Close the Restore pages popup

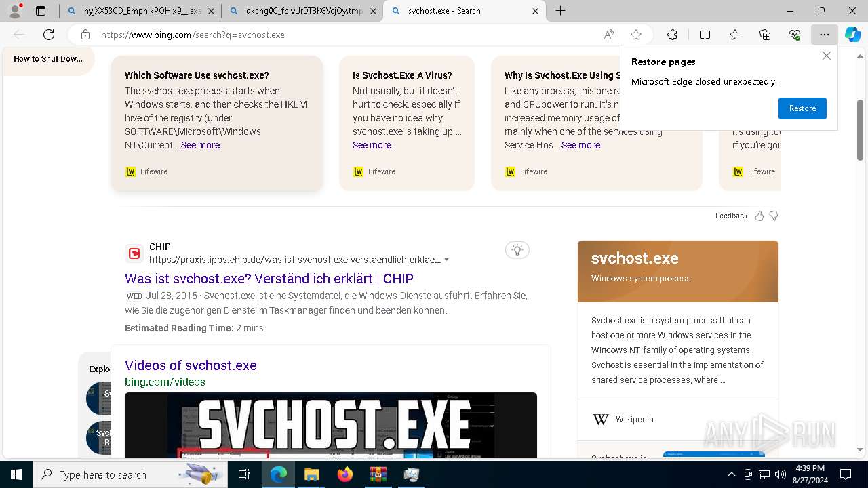click(x=826, y=56)
